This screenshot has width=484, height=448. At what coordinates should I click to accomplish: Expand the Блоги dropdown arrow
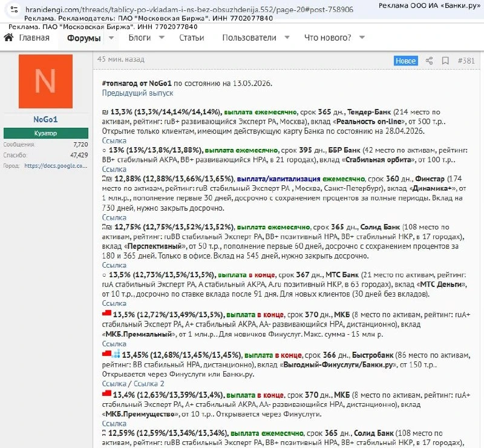[x=162, y=38]
